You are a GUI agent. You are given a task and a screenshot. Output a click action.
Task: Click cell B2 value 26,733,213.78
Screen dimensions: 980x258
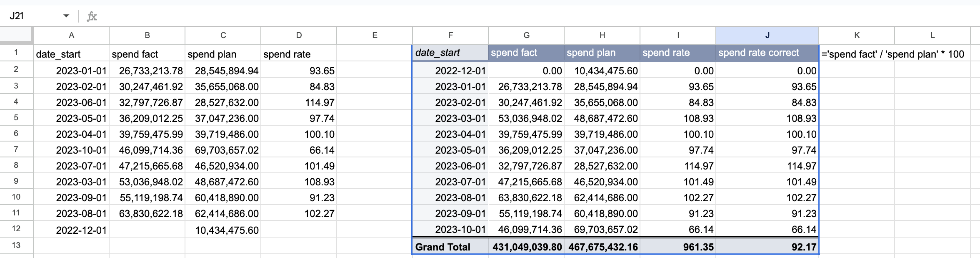point(147,71)
